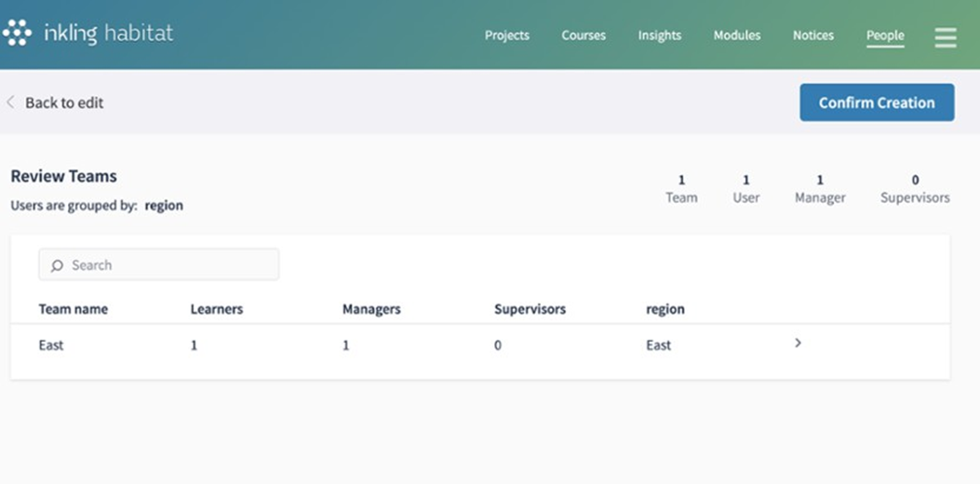980x484 pixels.
Task: Click the Supervisors column header
Action: (x=530, y=309)
